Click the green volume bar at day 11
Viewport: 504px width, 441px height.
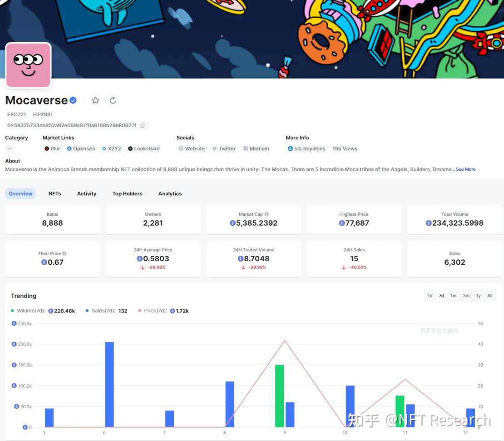pyautogui.click(x=400, y=411)
